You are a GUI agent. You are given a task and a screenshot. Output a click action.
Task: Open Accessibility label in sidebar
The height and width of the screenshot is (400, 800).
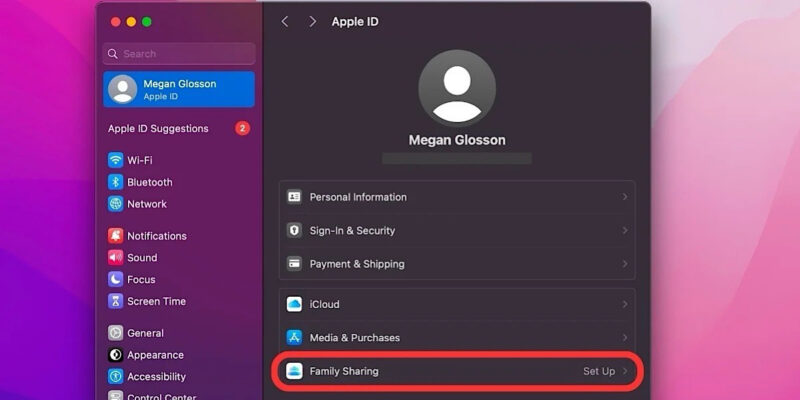(156, 377)
